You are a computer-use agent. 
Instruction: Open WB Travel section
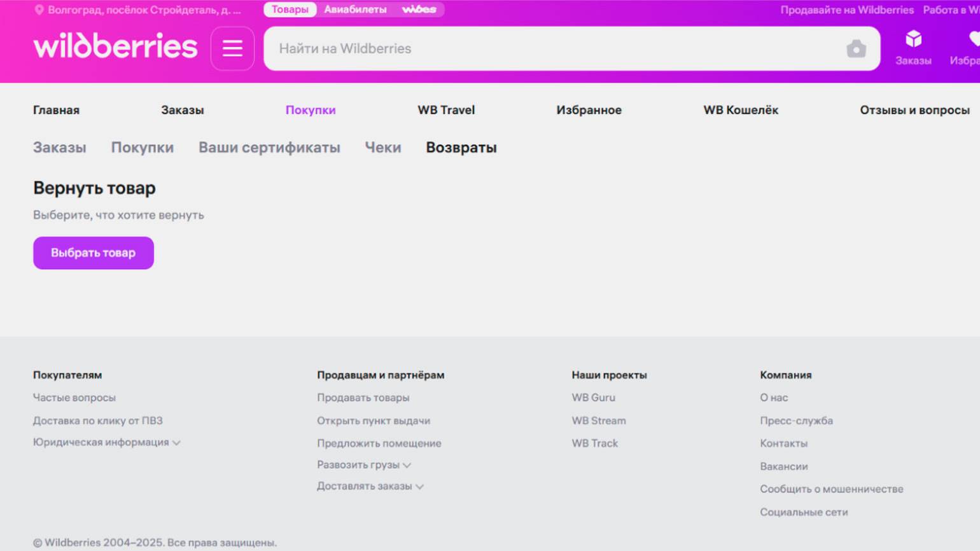tap(446, 110)
